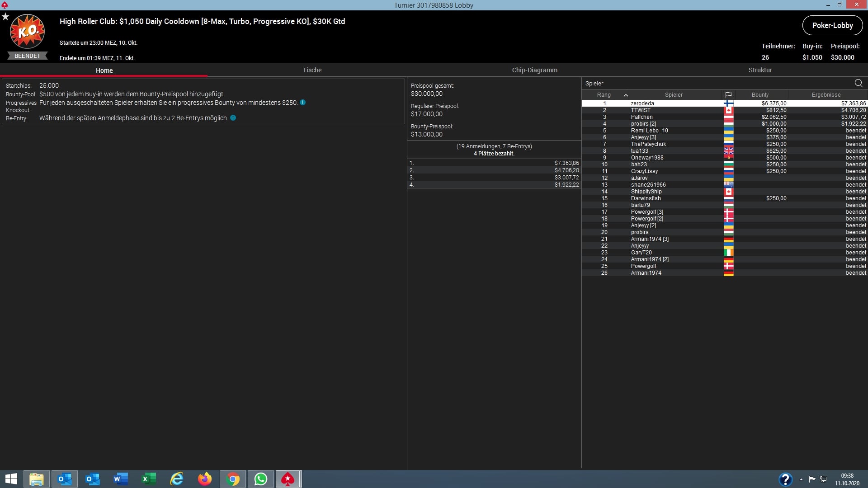This screenshot has height=488, width=868.
Task: Sort players by Bounty column
Action: 760,95
